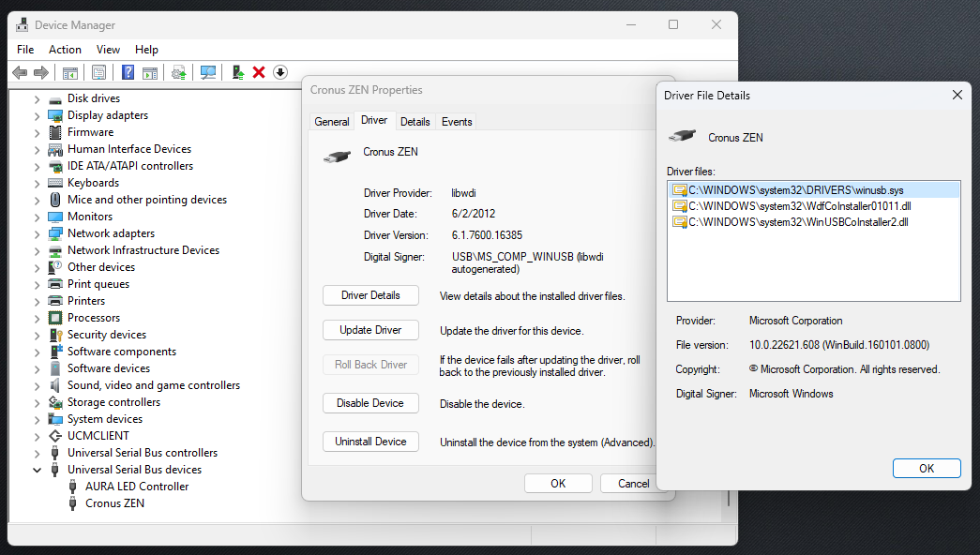Click the red X Uninstall device icon
The image size is (980, 555).
point(259,72)
